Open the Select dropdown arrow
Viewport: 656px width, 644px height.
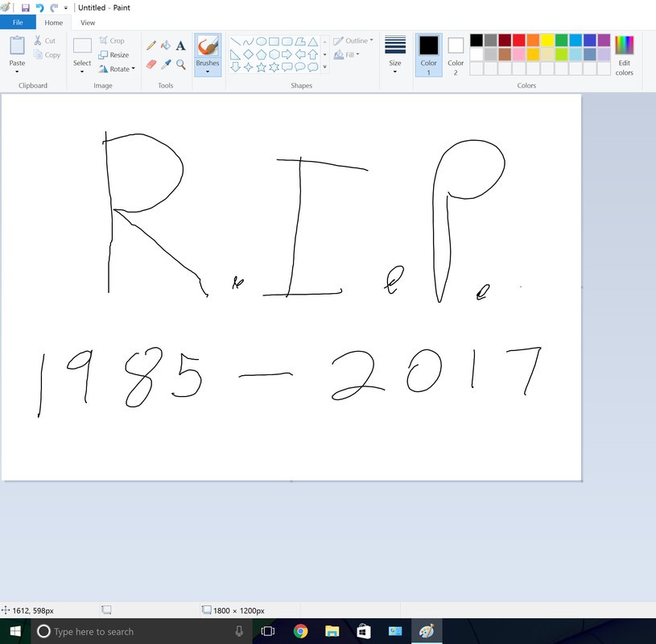pyautogui.click(x=82, y=72)
